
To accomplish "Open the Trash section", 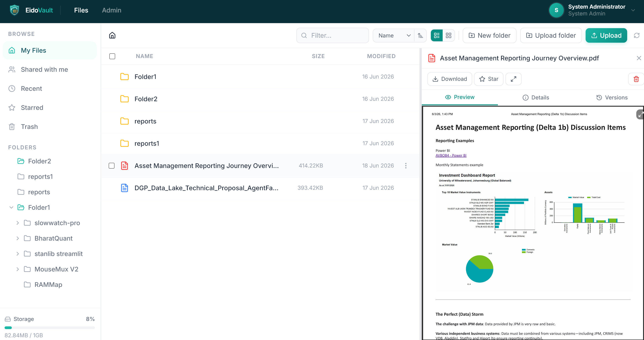I will click(x=50, y=127).
